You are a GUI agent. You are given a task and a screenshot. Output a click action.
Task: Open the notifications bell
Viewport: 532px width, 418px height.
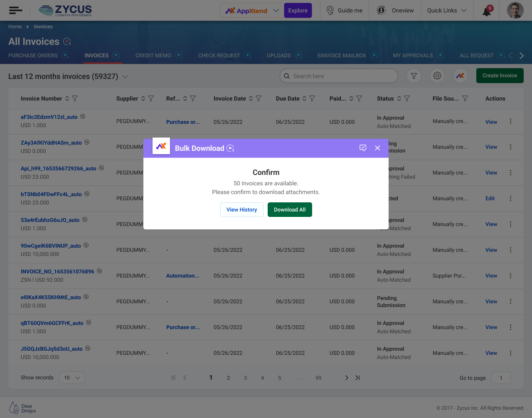[486, 11]
